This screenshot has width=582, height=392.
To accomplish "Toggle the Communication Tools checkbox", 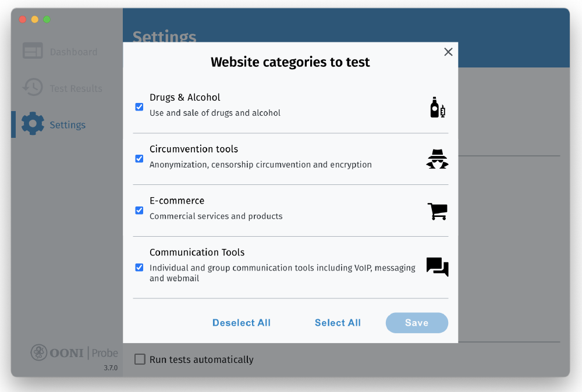I will coord(139,268).
